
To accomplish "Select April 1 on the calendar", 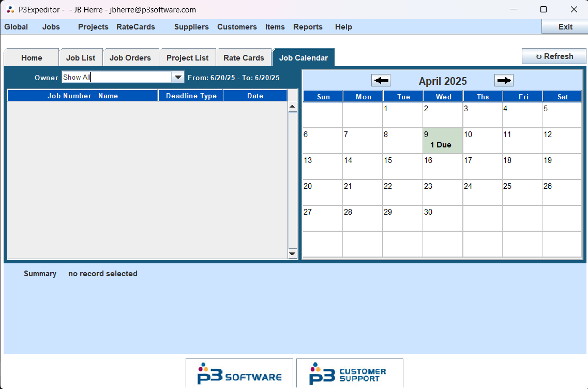I will point(402,115).
